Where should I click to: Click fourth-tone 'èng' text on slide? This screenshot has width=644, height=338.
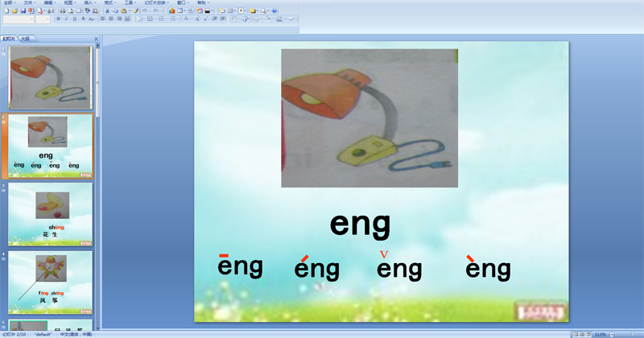(488, 268)
